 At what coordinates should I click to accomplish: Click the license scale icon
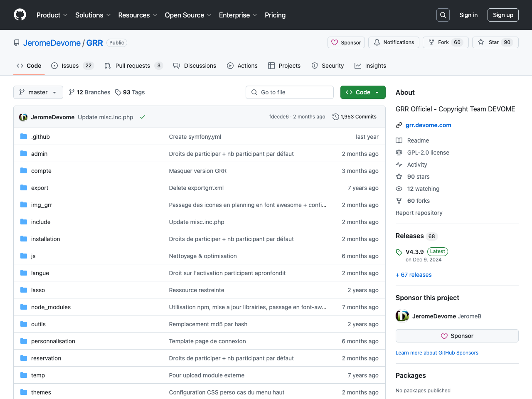(x=399, y=153)
